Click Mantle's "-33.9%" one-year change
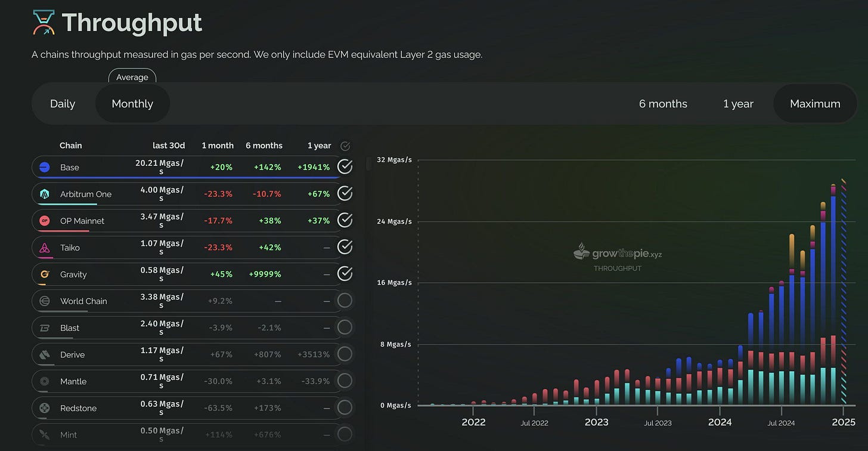The width and height of the screenshot is (868, 451). tap(316, 381)
